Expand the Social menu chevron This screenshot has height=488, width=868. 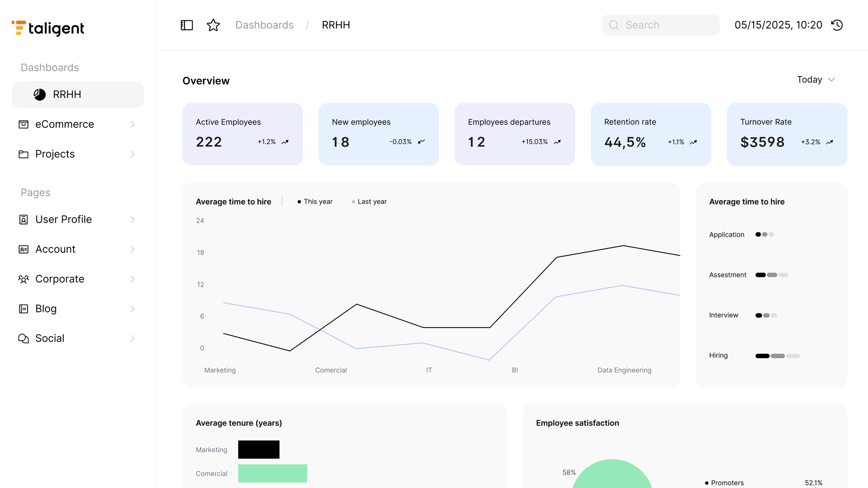pos(133,339)
